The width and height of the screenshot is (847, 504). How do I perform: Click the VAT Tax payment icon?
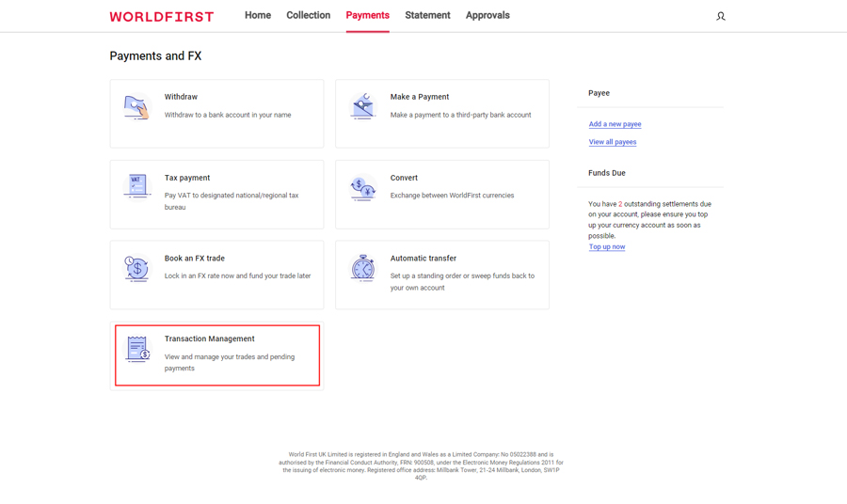tap(137, 186)
